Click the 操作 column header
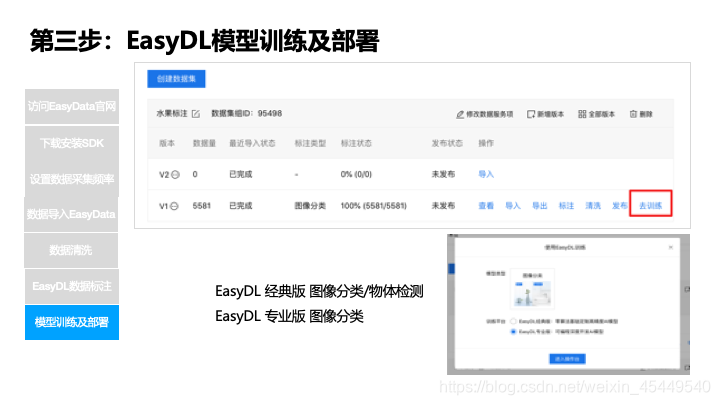 [x=486, y=143]
